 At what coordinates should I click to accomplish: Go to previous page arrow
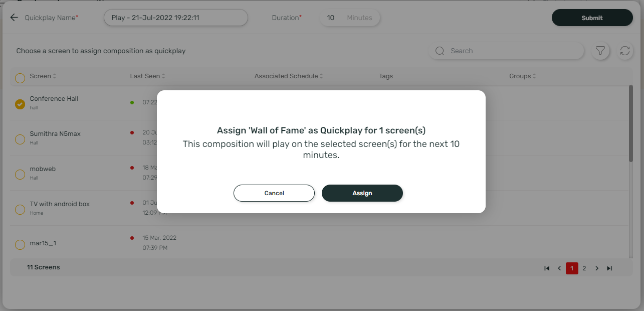[x=559, y=268]
